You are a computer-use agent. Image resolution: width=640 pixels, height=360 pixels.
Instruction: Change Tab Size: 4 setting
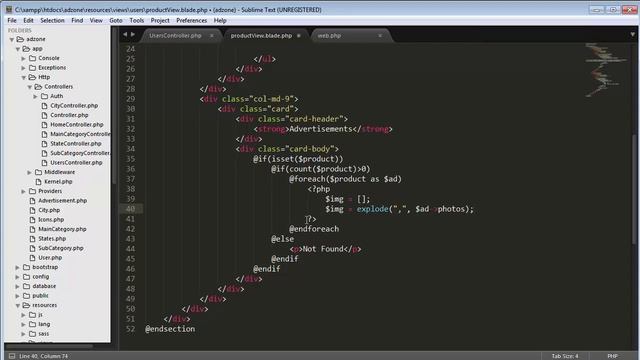(565, 356)
